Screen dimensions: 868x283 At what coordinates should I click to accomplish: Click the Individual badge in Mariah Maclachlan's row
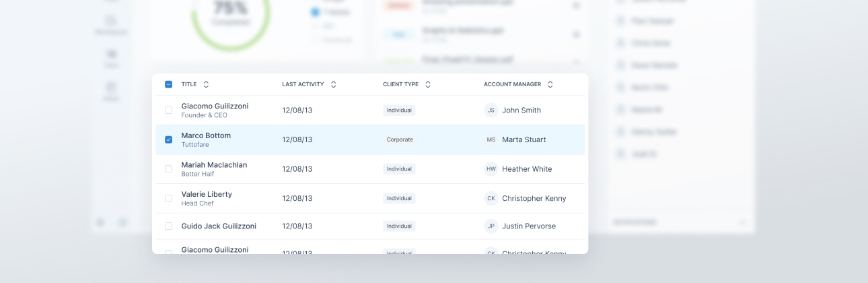[x=399, y=169]
